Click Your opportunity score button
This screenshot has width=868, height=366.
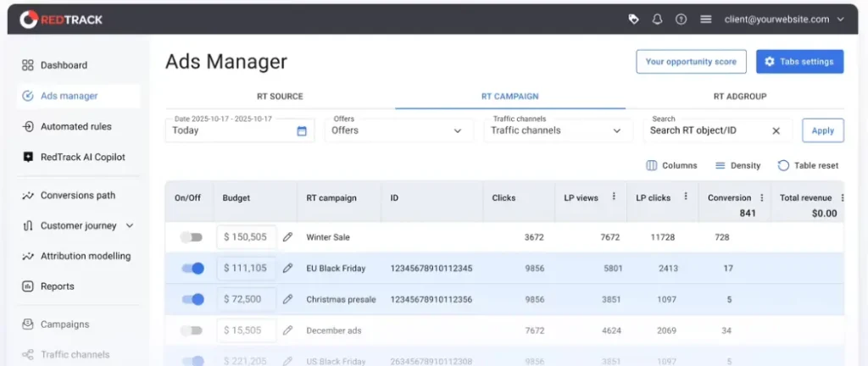coord(691,61)
